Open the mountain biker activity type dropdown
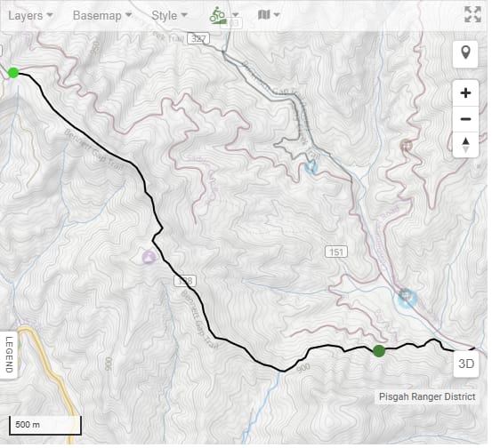Screen dimensions: 492x448 point(224,15)
